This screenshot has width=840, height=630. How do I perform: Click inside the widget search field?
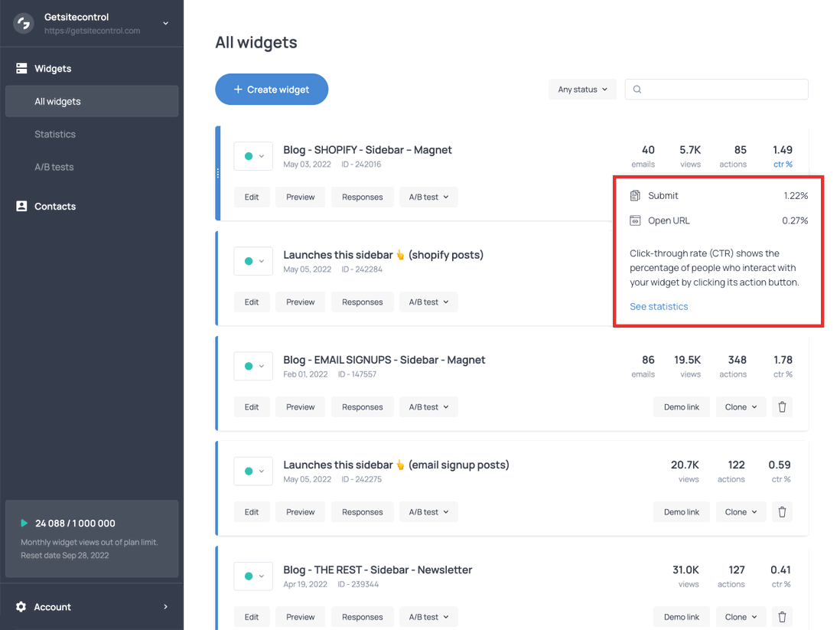(716, 89)
